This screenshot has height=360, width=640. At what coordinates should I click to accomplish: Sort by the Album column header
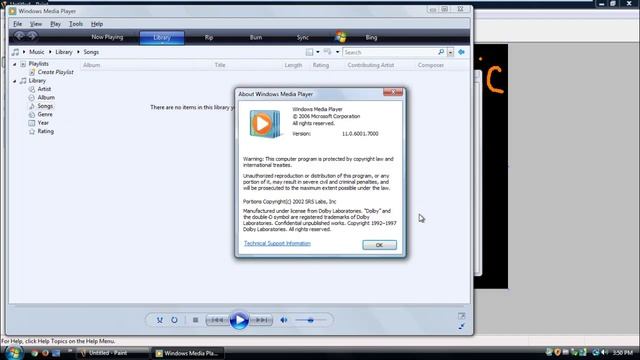tap(91, 65)
